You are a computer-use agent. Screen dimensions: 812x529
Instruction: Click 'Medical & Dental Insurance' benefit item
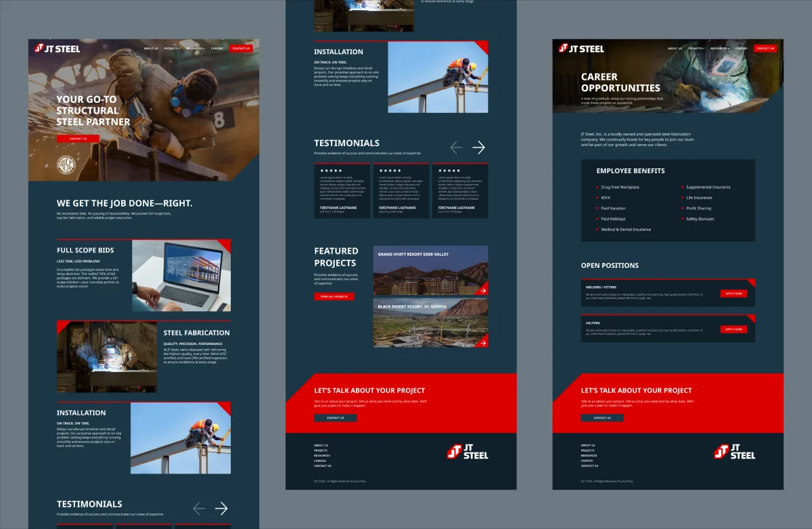coord(623,229)
